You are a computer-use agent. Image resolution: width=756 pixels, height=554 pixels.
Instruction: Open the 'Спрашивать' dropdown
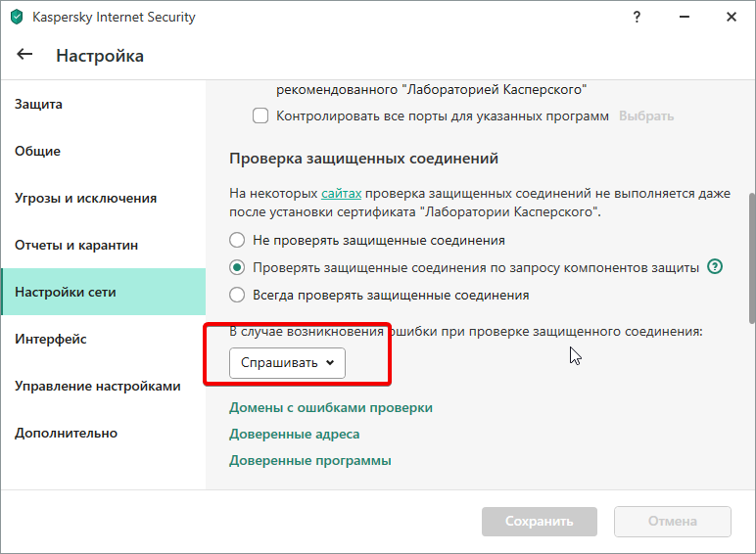coord(287,363)
